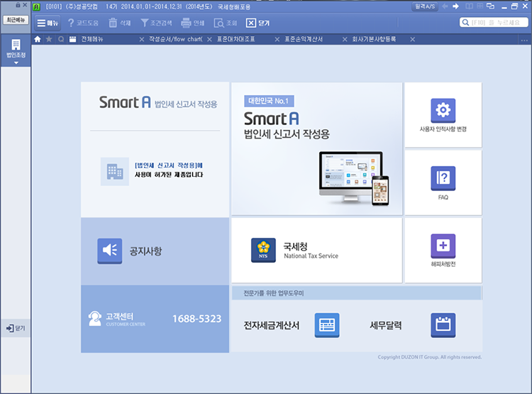Switch to the 표준대차대조표 tab

(x=235, y=40)
